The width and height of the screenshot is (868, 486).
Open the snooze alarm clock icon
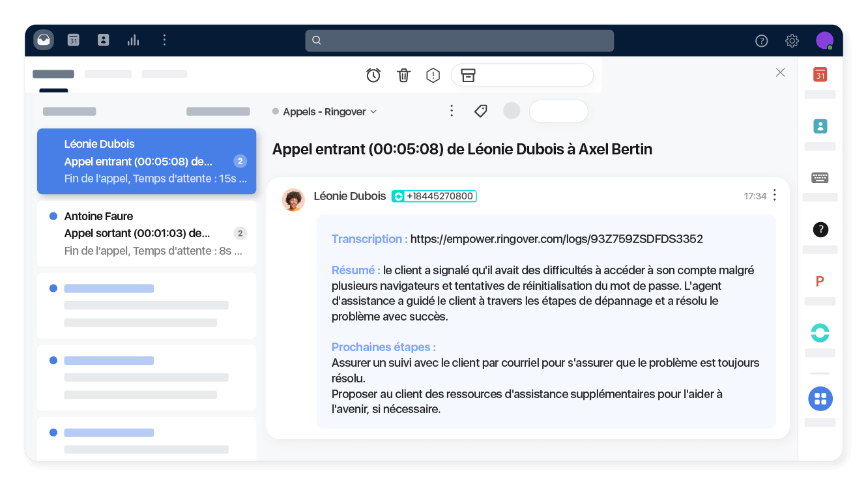(373, 75)
